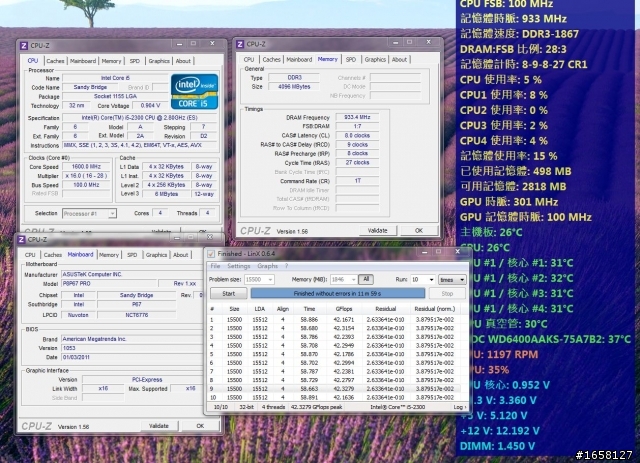Click the BIOS Version value 1053

132,348
